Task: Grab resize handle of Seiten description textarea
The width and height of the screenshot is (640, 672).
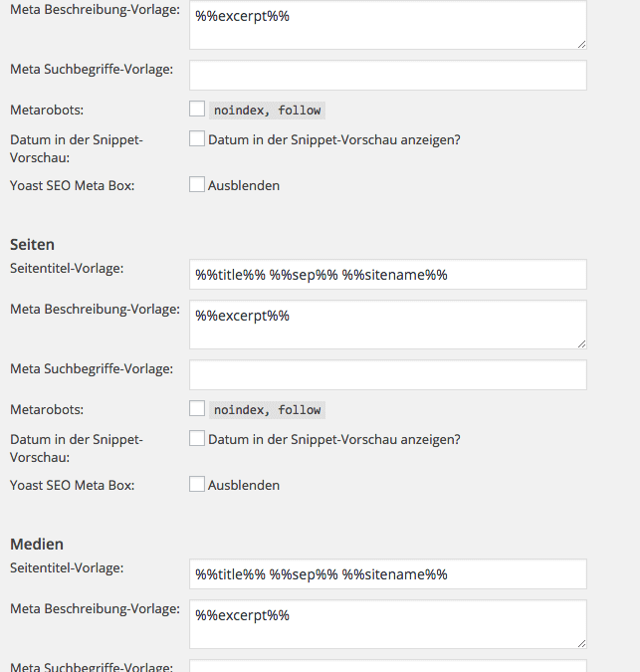Action: click(x=581, y=343)
